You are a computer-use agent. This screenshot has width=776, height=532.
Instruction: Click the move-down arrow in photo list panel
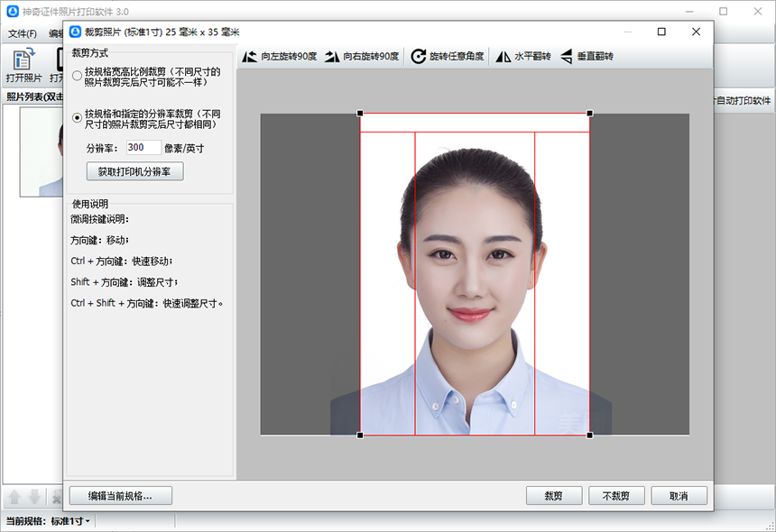[x=32, y=495]
